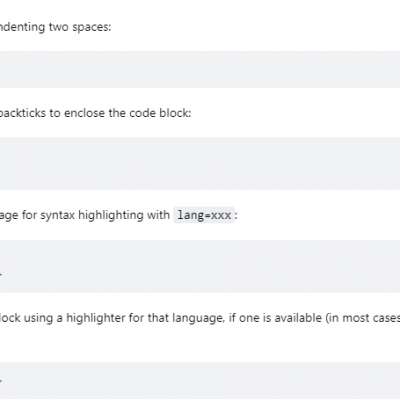This screenshot has width=400, height=400.
Task: Click the first gray code block under indenting
Action: pyautogui.click(x=200, y=69)
